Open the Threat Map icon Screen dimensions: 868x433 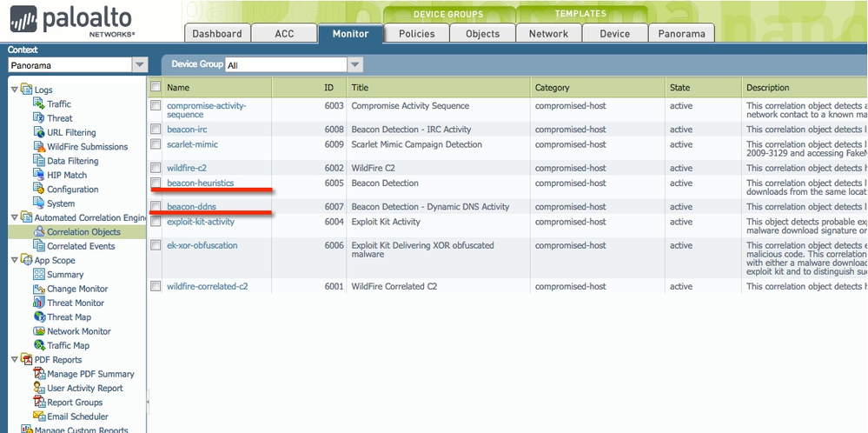coord(39,317)
